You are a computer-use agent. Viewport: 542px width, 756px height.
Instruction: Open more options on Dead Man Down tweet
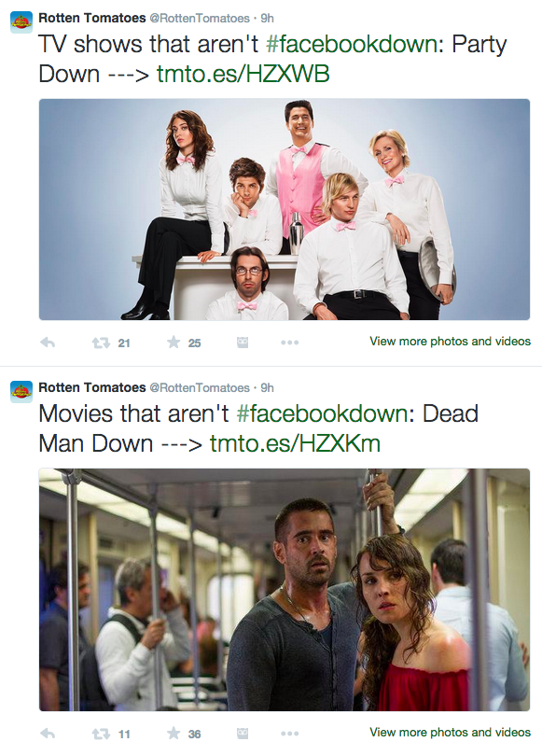(x=289, y=734)
